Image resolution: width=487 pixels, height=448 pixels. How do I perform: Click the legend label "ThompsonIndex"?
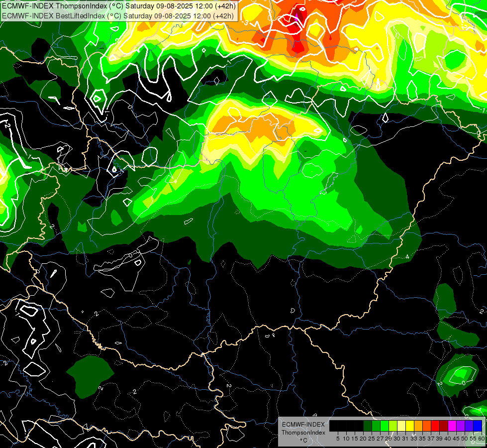click(x=303, y=433)
